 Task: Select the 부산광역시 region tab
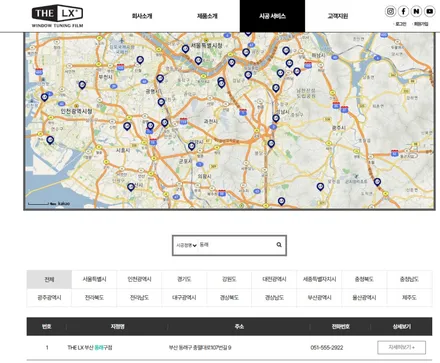click(319, 297)
